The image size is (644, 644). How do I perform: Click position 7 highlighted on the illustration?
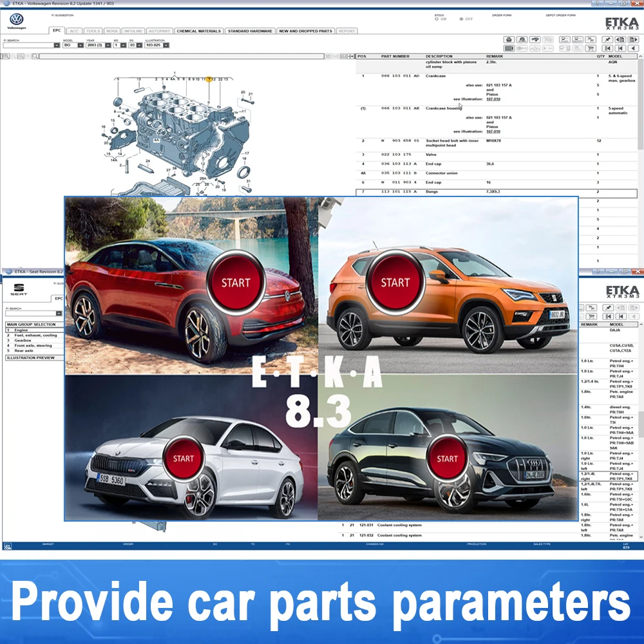pyautogui.click(x=209, y=79)
